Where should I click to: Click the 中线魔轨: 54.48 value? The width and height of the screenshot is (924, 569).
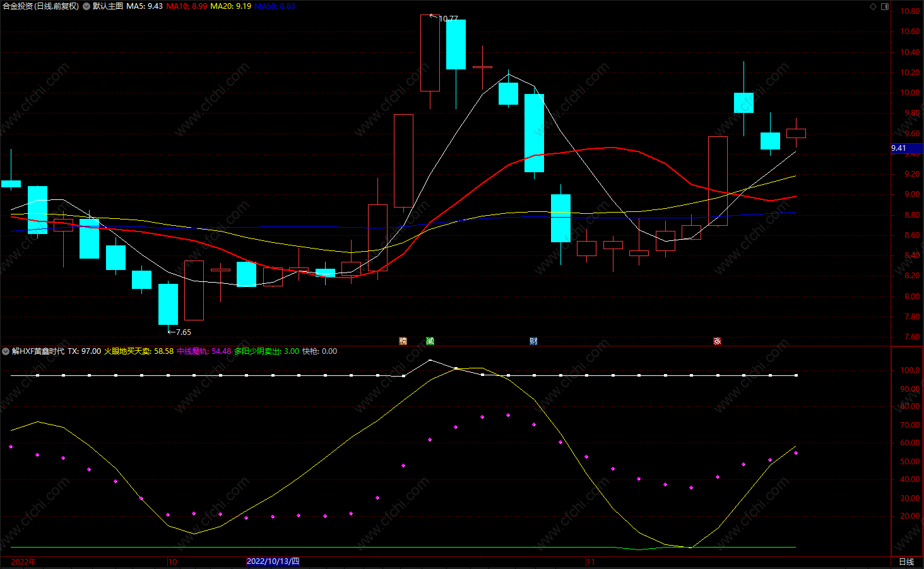pyautogui.click(x=204, y=351)
